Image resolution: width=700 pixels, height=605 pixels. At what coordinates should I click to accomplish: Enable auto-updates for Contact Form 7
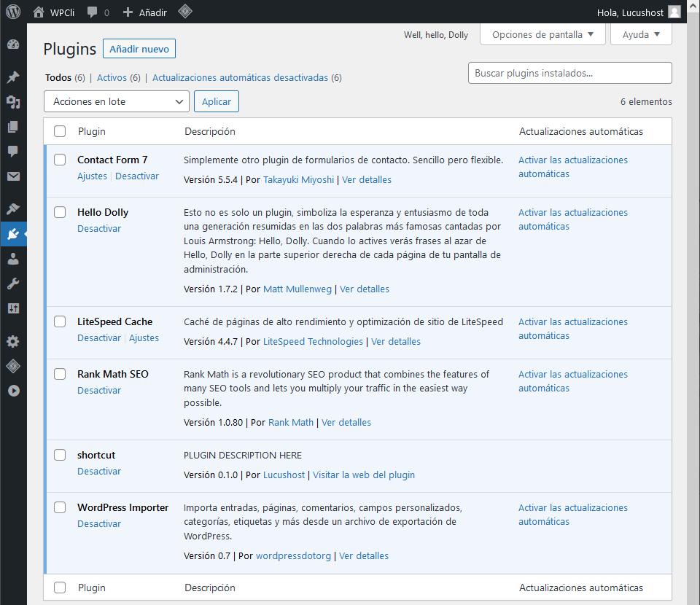click(573, 167)
